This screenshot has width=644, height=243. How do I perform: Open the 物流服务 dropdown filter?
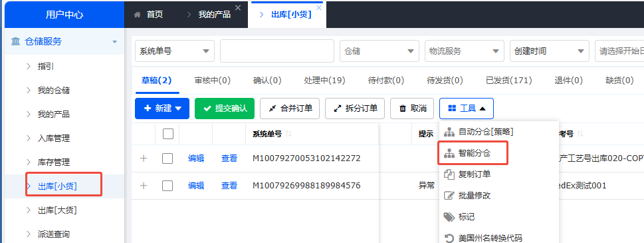tap(465, 51)
